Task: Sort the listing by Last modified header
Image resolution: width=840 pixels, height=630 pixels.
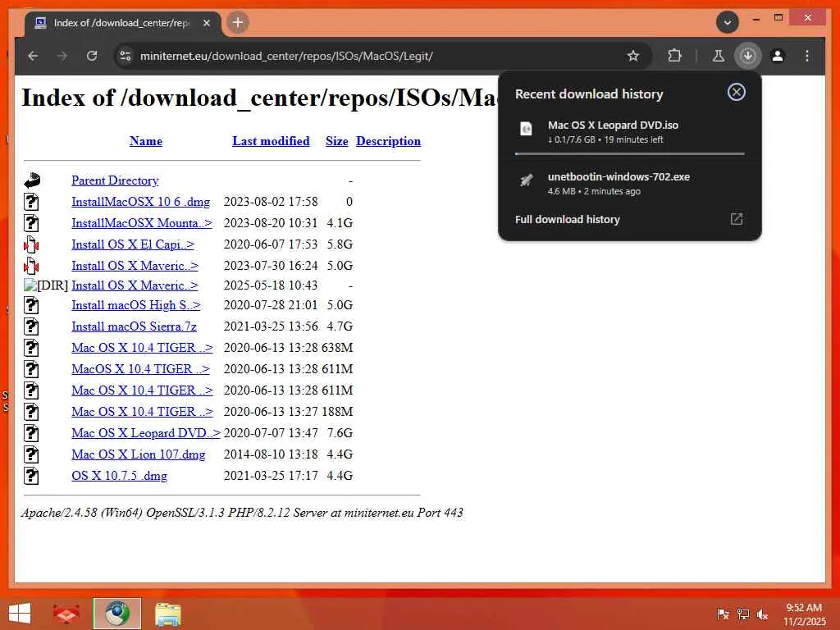Action: pos(271,141)
